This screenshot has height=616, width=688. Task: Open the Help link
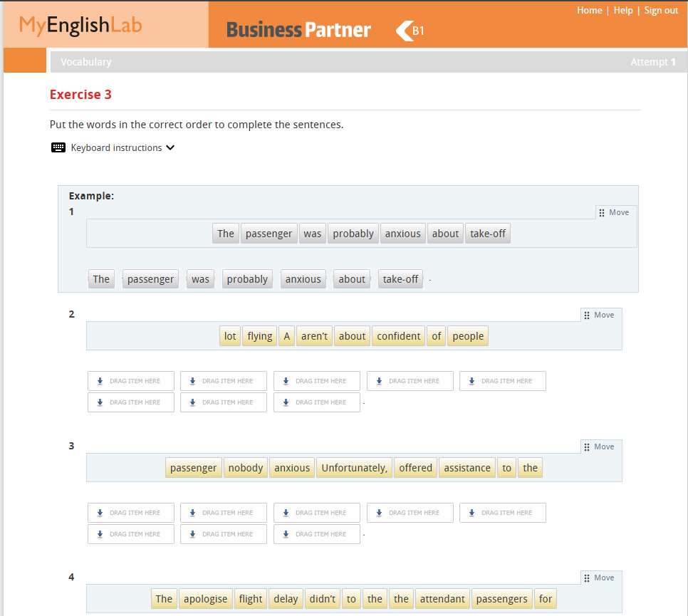tap(623, 11)
